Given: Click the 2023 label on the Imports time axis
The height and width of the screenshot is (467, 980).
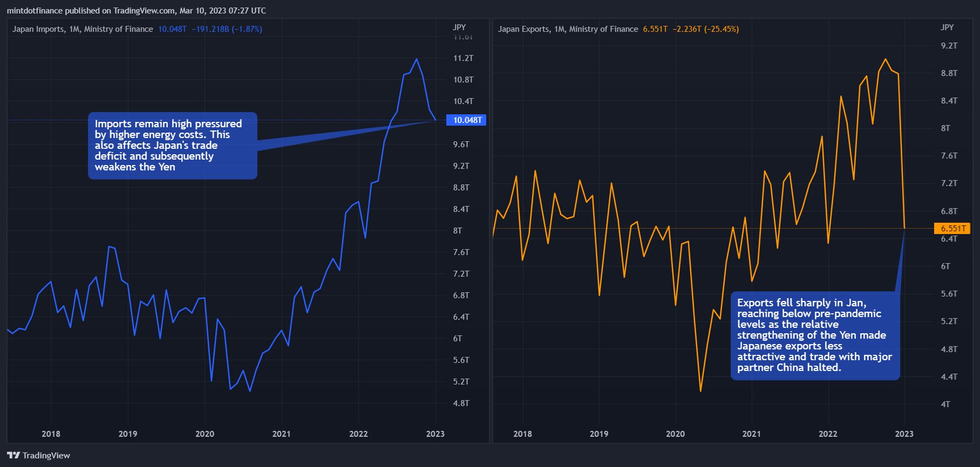Looking at the screenshot, I should (x=435, y=434).
